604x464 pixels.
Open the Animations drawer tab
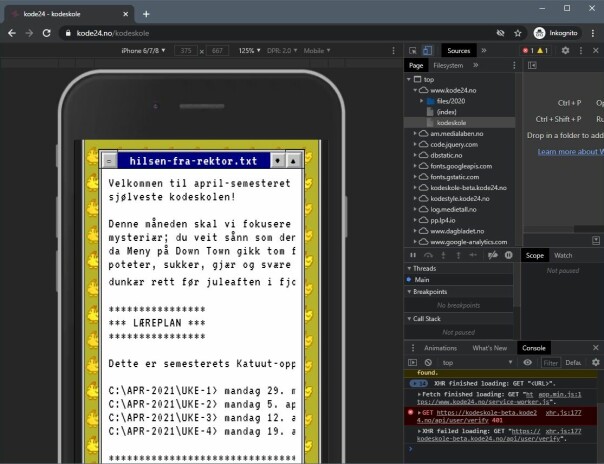coord(440,348)
